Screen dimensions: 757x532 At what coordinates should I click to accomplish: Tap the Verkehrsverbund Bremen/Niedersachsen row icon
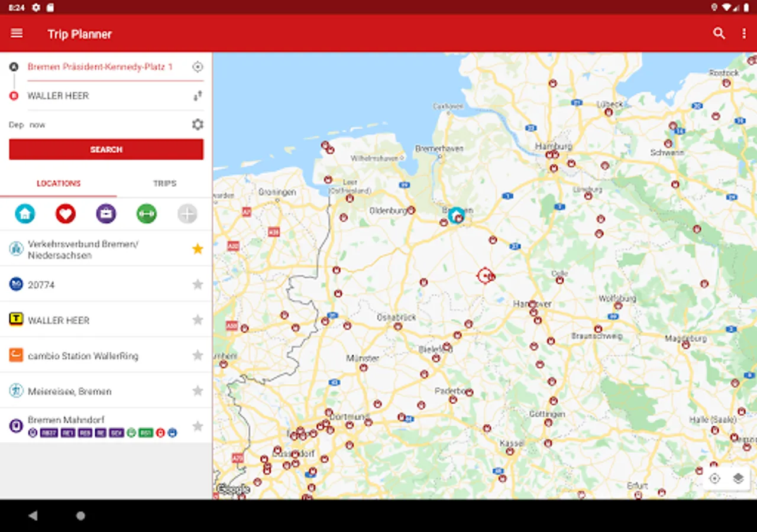(x=16, y=249)
